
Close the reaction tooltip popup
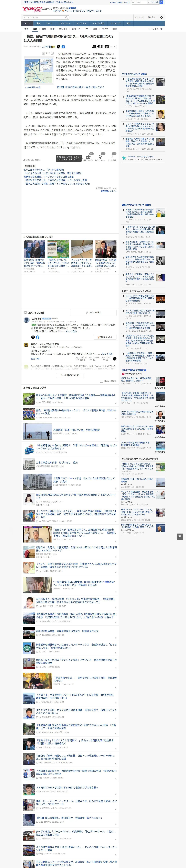pos(81,157)
